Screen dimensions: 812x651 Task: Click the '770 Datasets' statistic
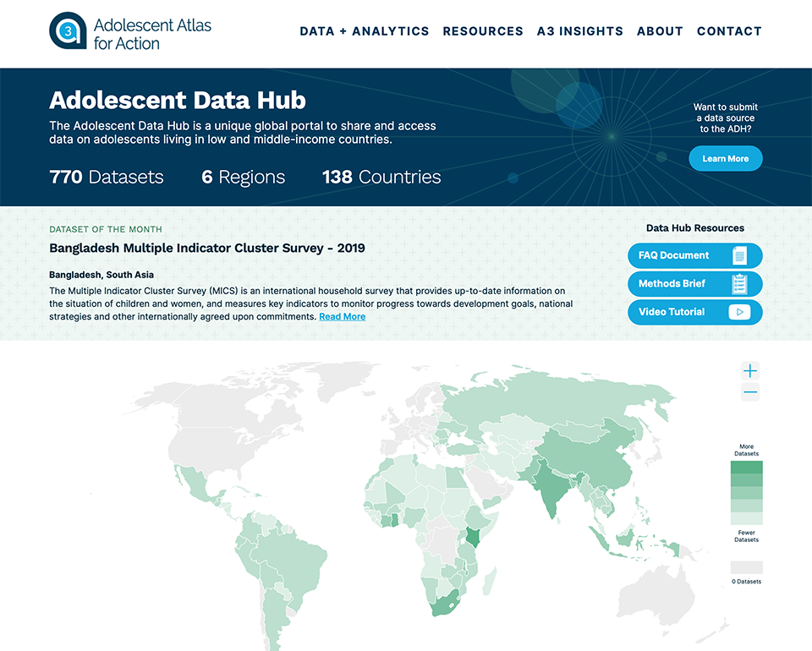pos(107,177)
